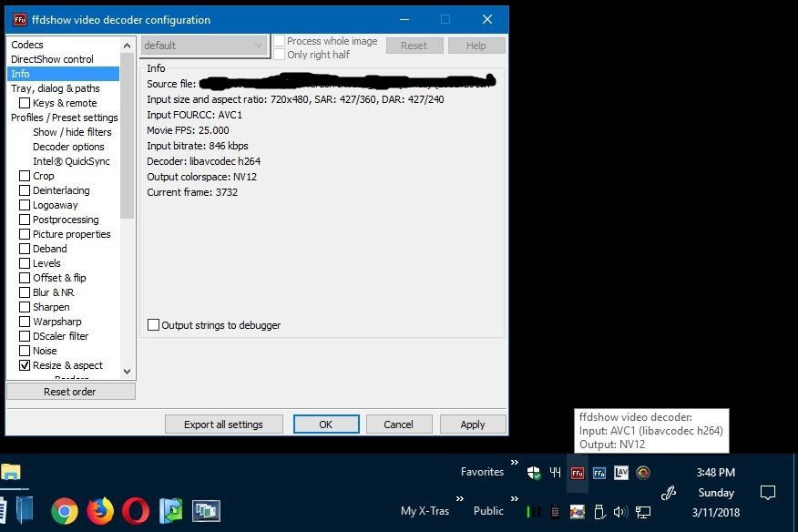Click the multiple windows taskbar icon
This screenshot has height=532, width=798.
click(206, 511)
